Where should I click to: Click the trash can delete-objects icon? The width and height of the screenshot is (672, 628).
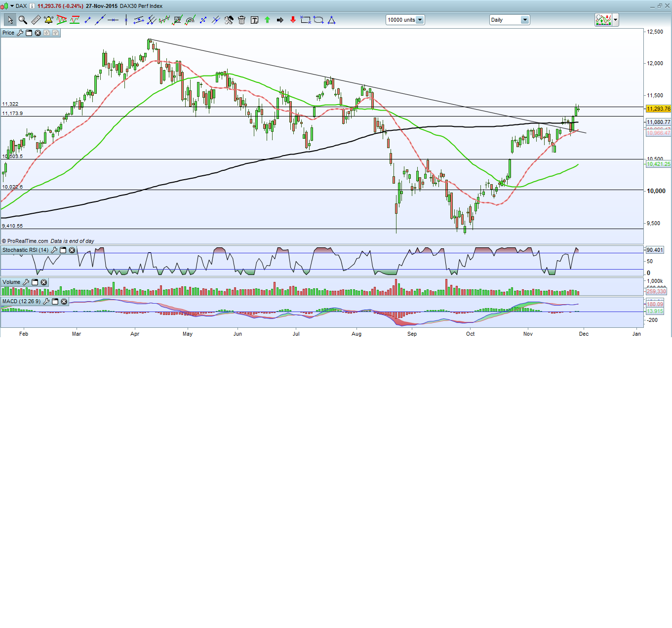[241, 20]
